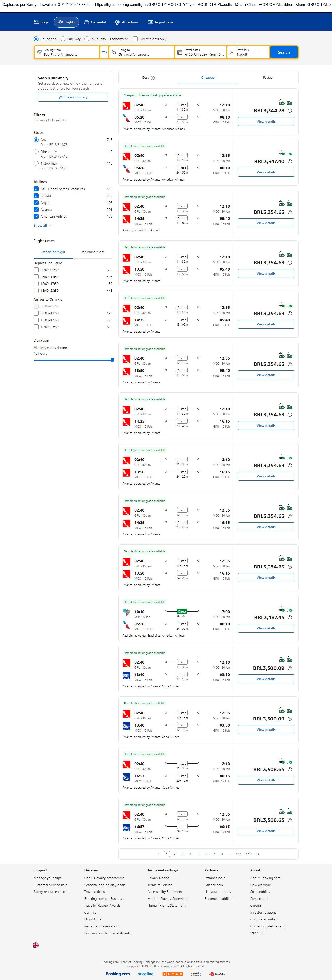332x980 pixels.
Task: Switch to the Returning flight tab
Action: (93, 252)
